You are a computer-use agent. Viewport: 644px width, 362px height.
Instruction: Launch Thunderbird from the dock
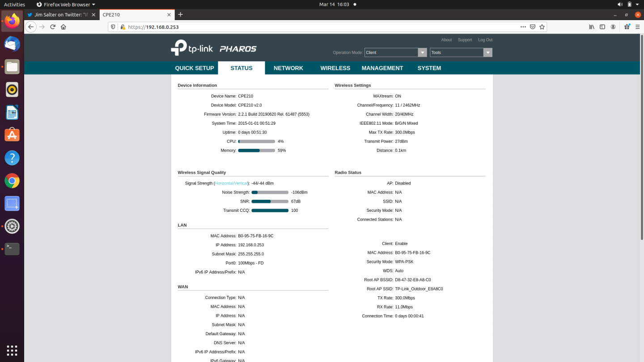[x=12, y=44]
